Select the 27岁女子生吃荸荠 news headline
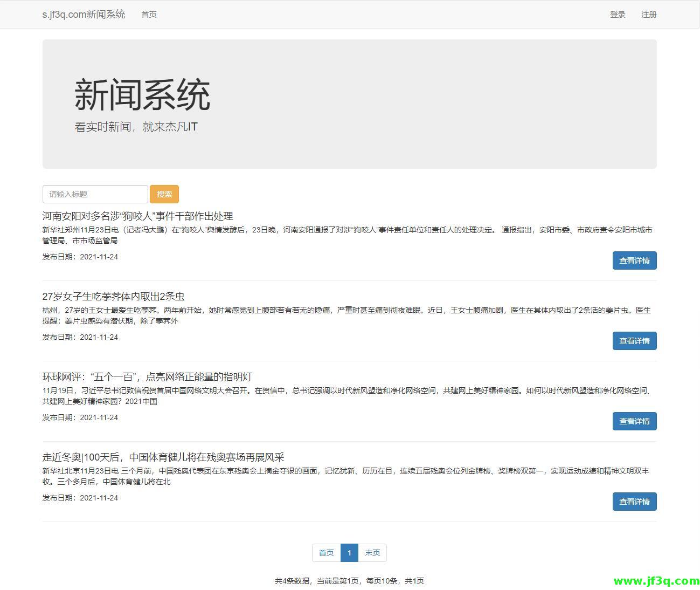The image size is (700, 590). pos(113,297)
